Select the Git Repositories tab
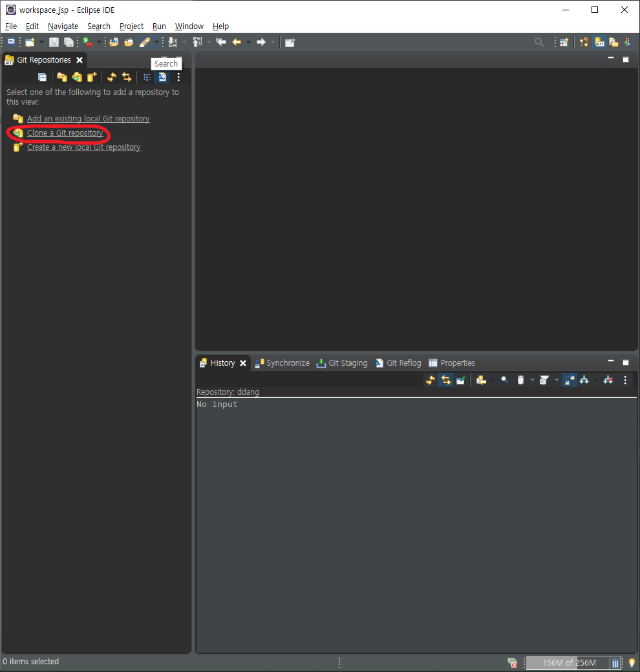Screen dimensions: 640x672 coord(44,60)
